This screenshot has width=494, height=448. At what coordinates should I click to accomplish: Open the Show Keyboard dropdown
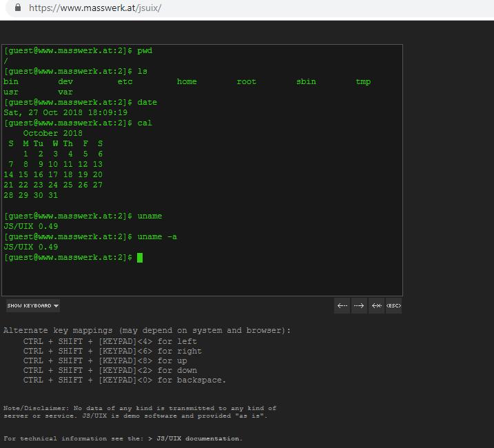pyautogui.click(x=33, y=305)
